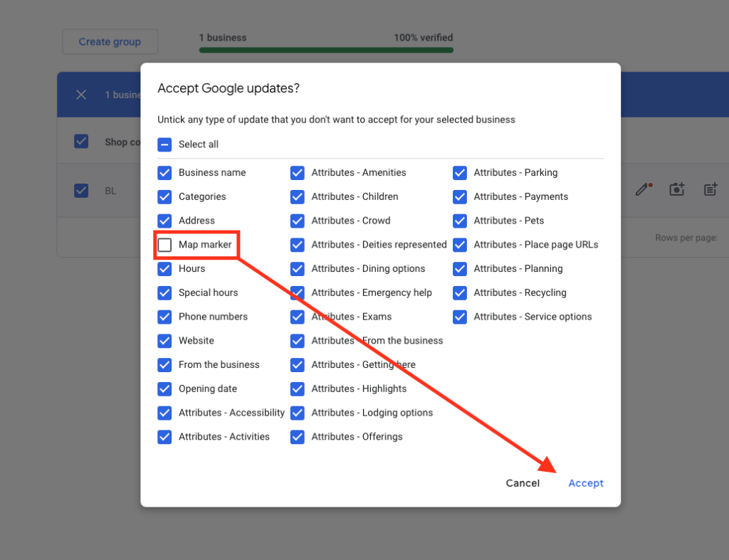
Task: Uncheck Attributes - Highlights checkbox
Action: 298,389
